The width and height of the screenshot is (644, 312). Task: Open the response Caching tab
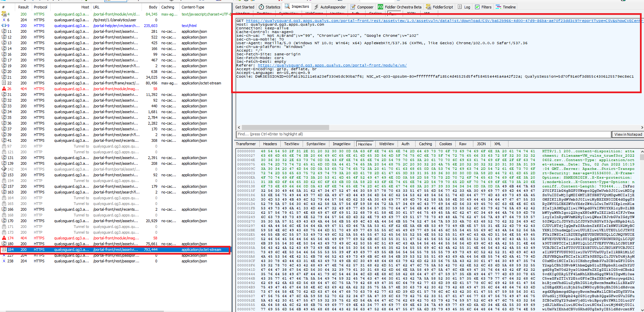click(425, 144)
